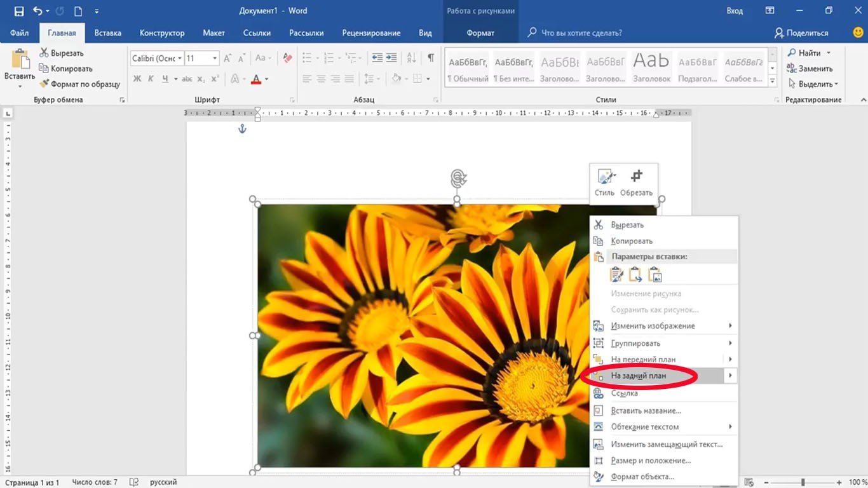Viewport: 868px width, 488px height.
Task: Apply strikethrough (abc) formatting
Action: [187, 79]
